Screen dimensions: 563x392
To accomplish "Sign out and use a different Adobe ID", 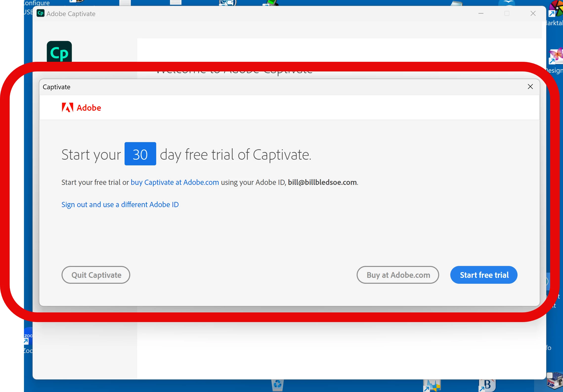I will pyautogui.click(x=120, y=205).
